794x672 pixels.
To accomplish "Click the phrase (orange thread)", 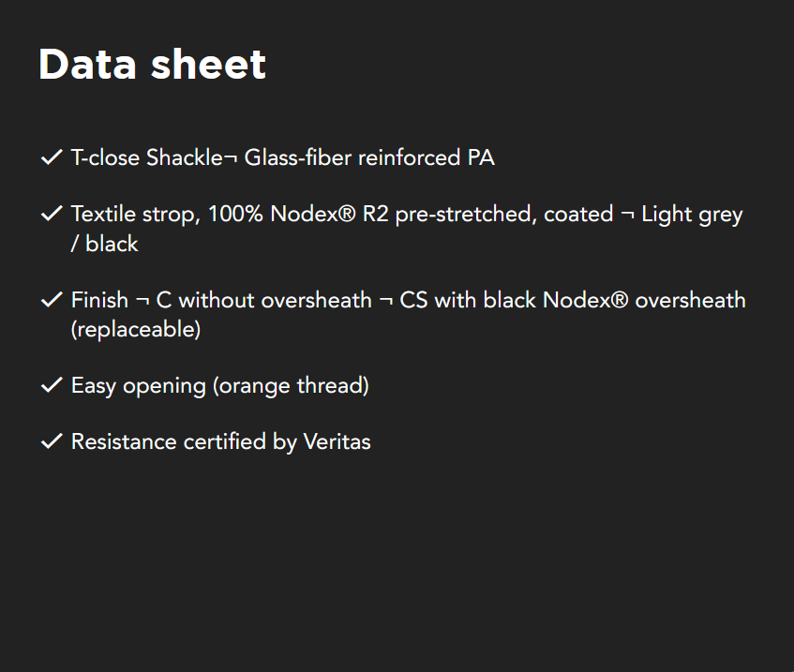I will (x=292, y=386).
